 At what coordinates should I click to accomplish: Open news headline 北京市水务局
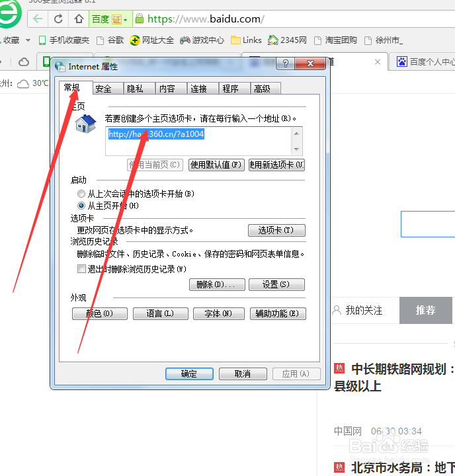(403, 467)
